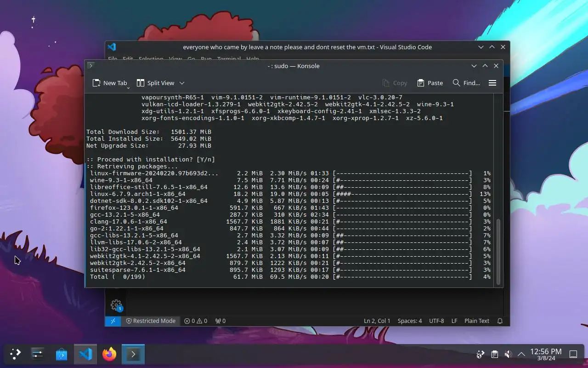Expand the New Tab dropdown arrow in Konsole
The width and height of the screenshot is (588, 368).
click(x=128, y=87)
